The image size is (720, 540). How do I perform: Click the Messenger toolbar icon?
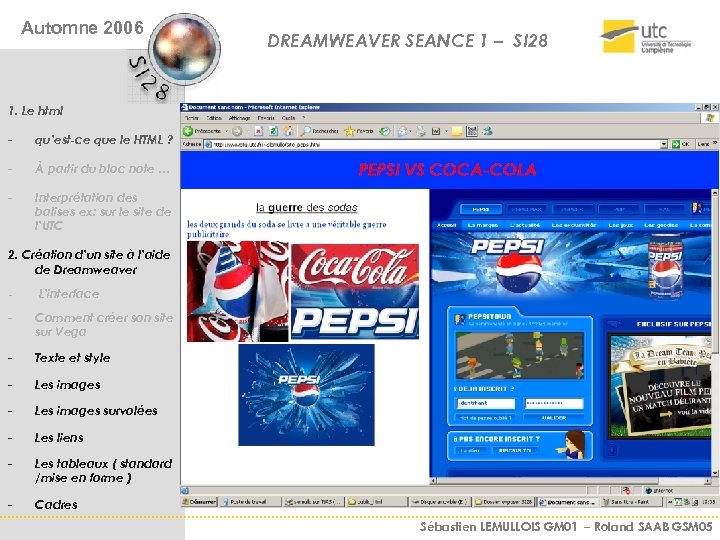487,131
